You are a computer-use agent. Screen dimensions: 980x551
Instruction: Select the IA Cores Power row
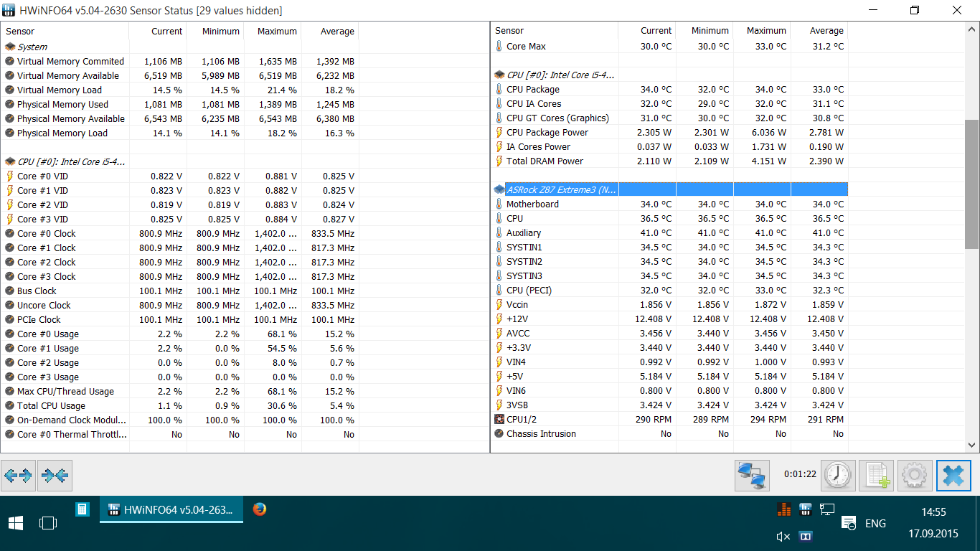670,146
